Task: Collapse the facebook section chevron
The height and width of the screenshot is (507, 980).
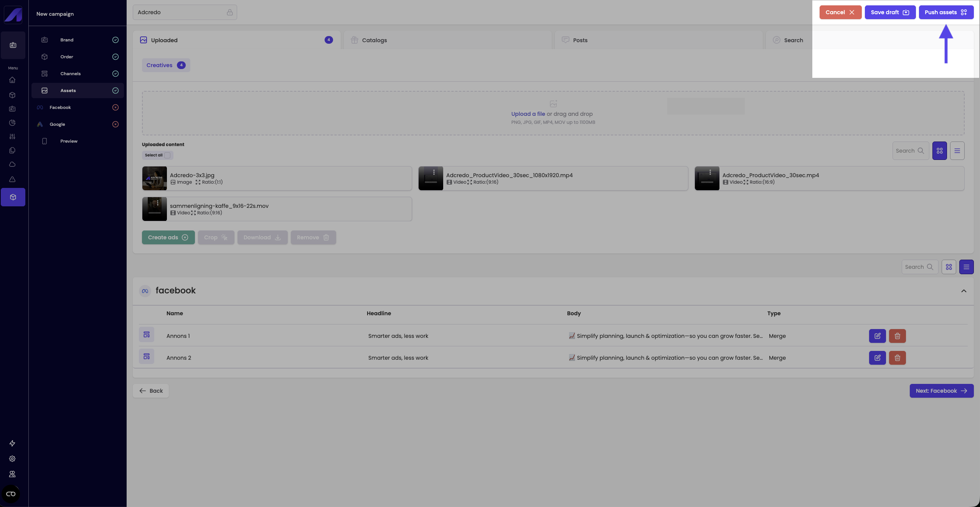Action: (964, 291)
